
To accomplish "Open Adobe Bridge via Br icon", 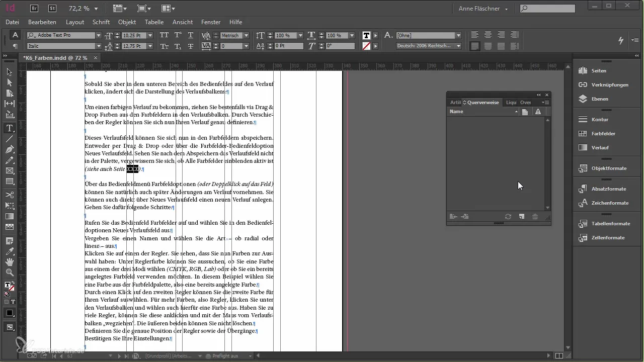I will click(x=34, y=9).
